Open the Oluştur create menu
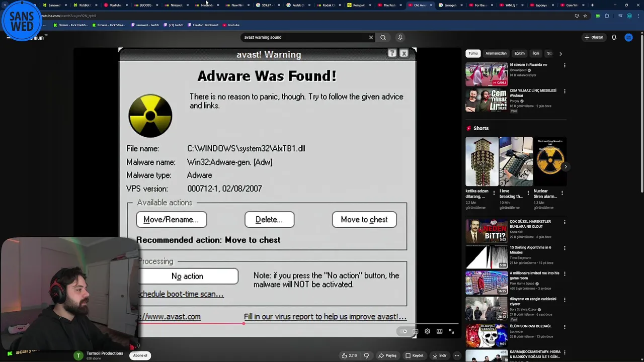The height and width of the screenshot is (362, 644). (x=594, y=37)
